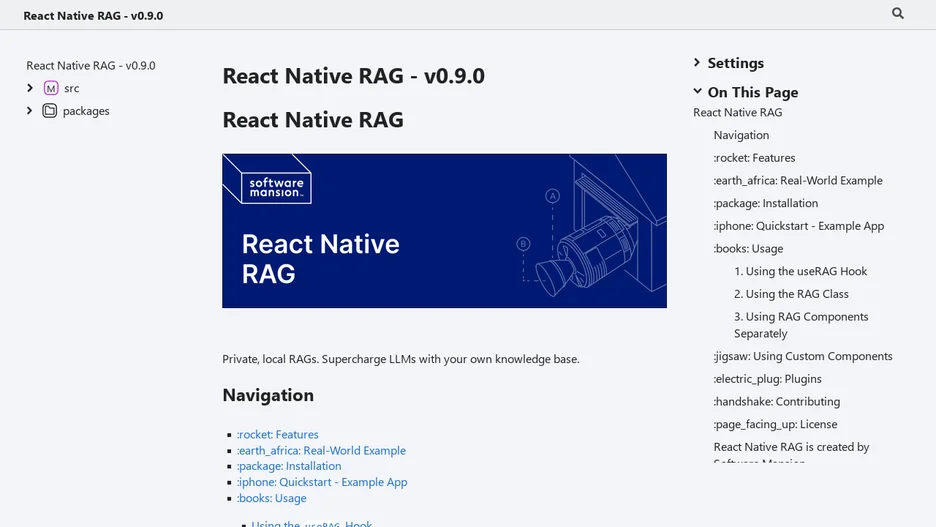
Task: Click the Private, local RAGs description text
Action: tap(401, 359)
